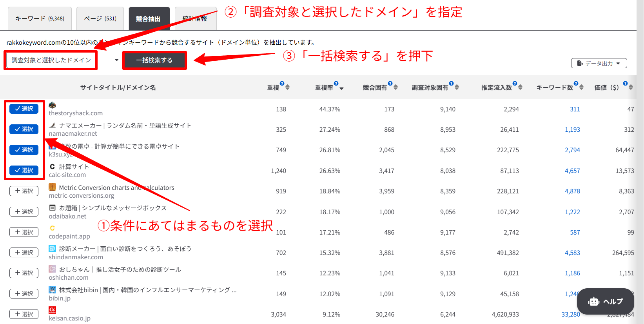Click shindanmaker.com site favicon
The height and width of the screenshot is (324, 644).
coord(52,249)
